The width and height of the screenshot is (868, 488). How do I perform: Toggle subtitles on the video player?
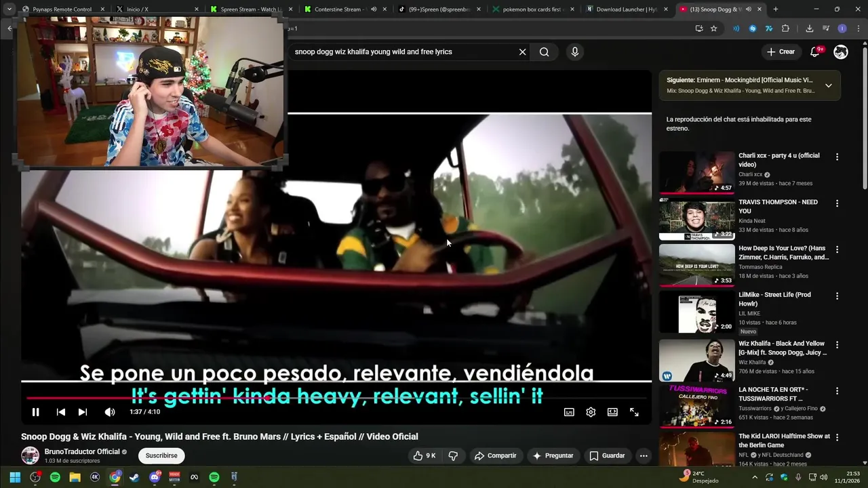click(x=569, y=412)
